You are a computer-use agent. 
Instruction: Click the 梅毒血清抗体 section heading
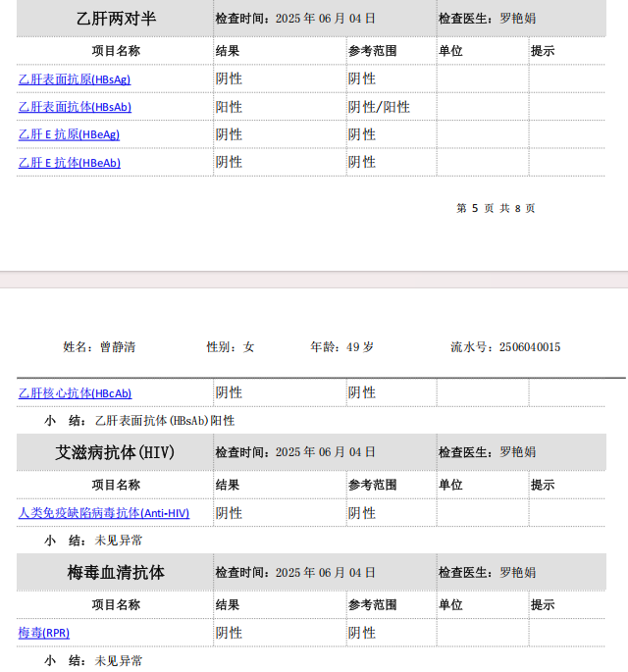116,573
